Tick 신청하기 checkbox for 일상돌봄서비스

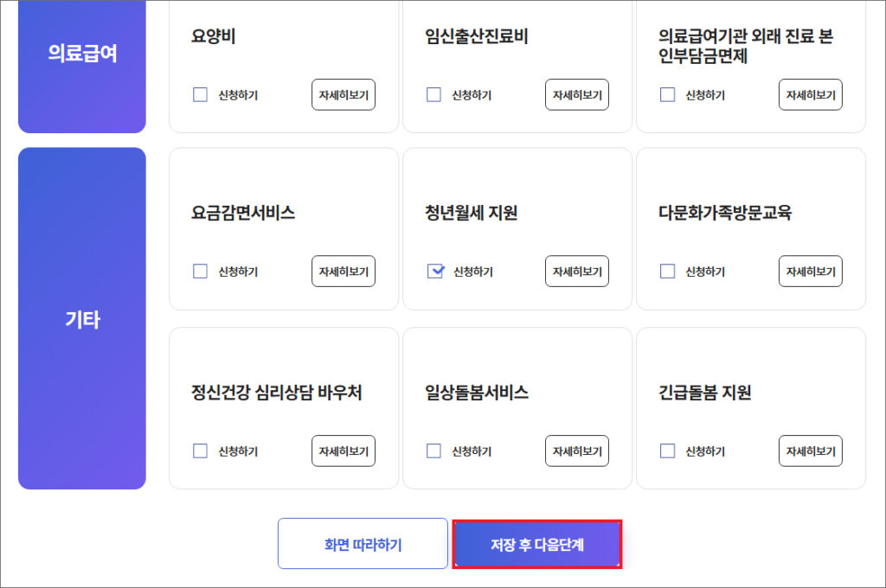point(434,451)
